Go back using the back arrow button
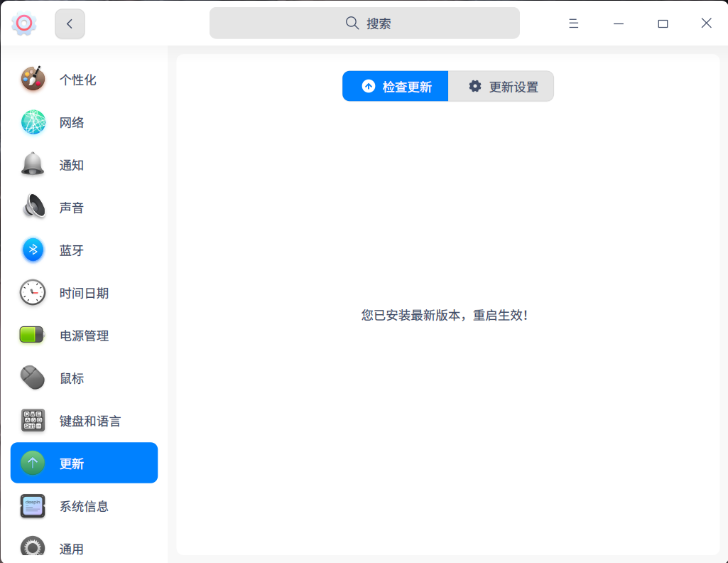This screenshot has height=563, width=728. coord(70,23)
